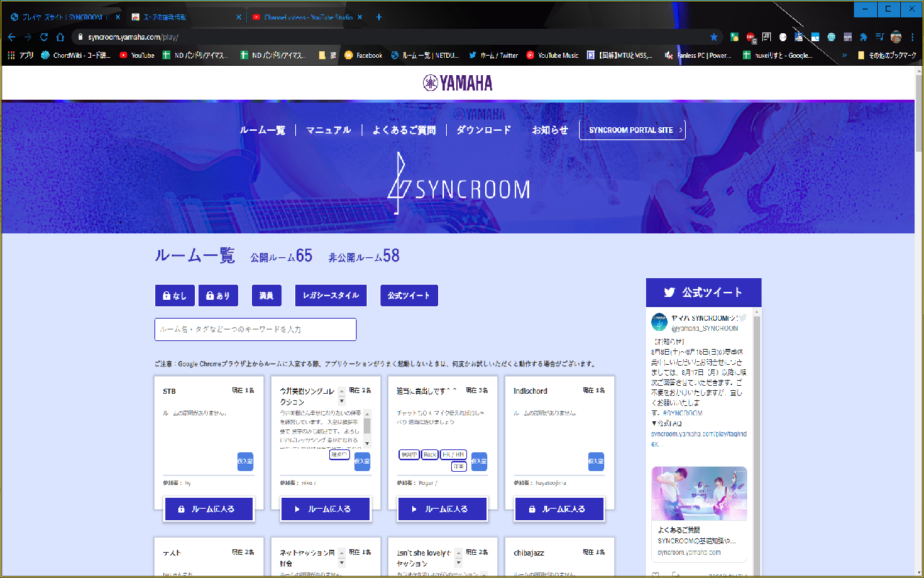Open よくあるご質問 in the site menu
Screen dimensions: 924x578
click(404, 130)
